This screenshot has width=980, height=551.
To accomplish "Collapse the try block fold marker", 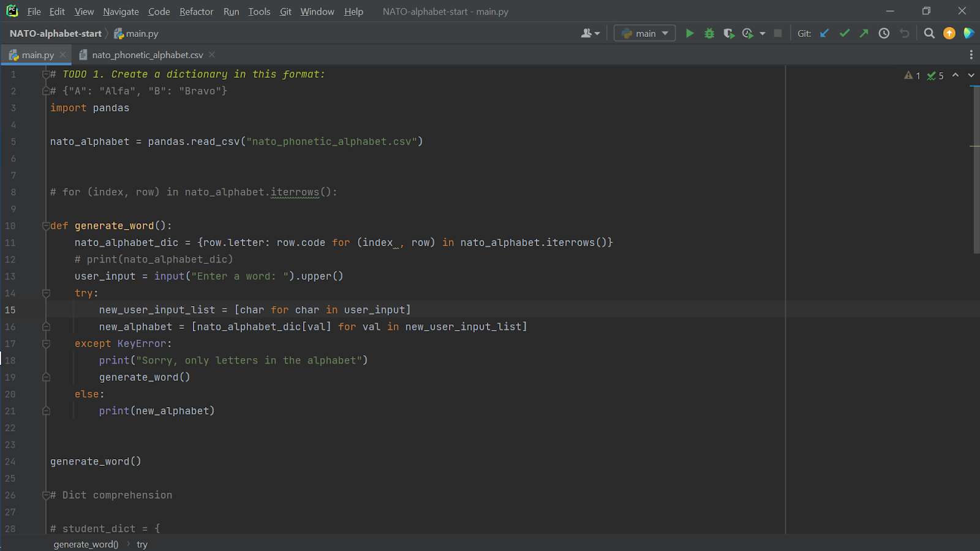I will 46,293.
